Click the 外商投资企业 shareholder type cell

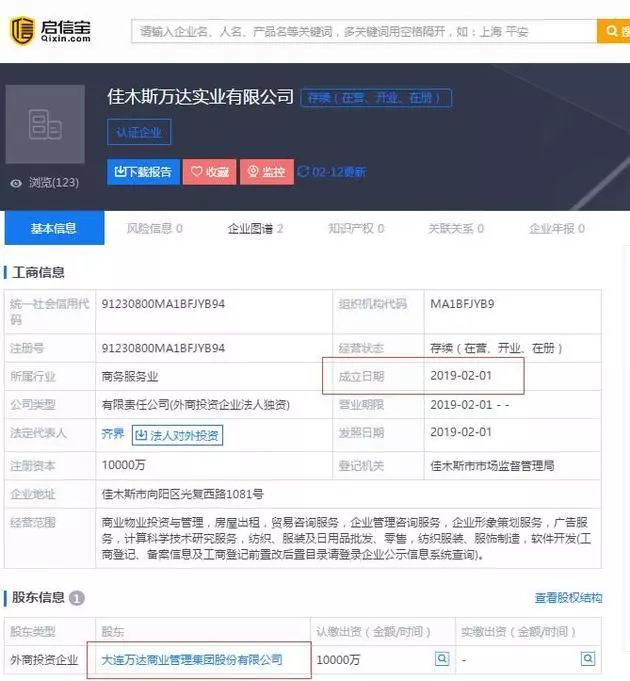click(x=44, y=660)
